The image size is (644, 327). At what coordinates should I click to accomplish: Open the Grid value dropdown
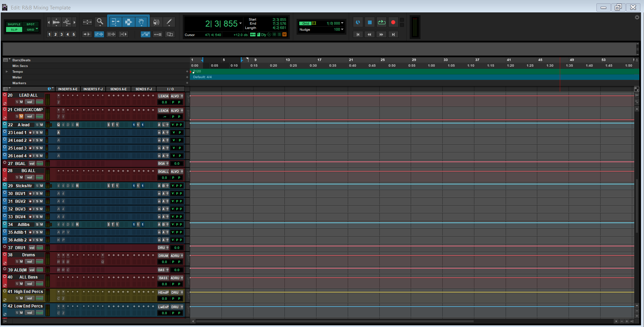pos(342,23)
